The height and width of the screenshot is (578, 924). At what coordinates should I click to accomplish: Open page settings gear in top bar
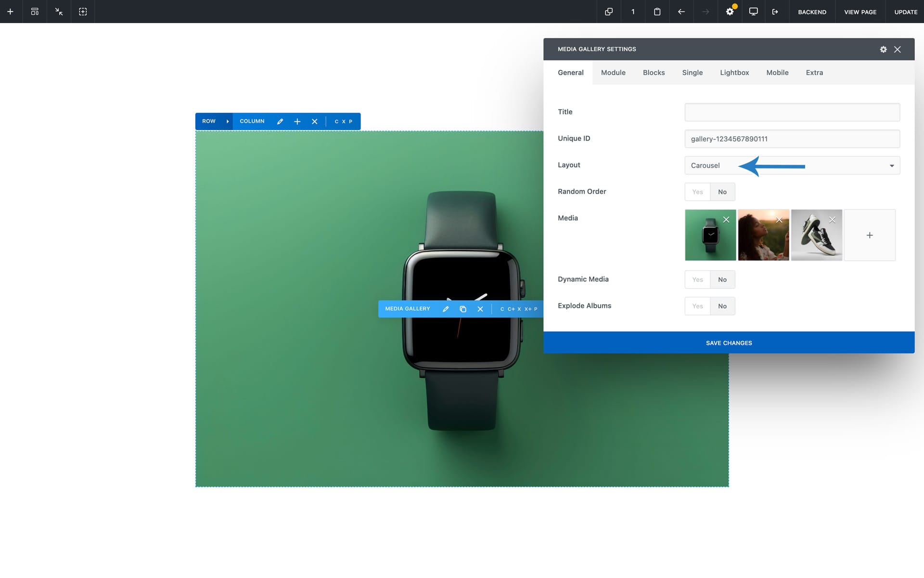click(x=730, y=12)
